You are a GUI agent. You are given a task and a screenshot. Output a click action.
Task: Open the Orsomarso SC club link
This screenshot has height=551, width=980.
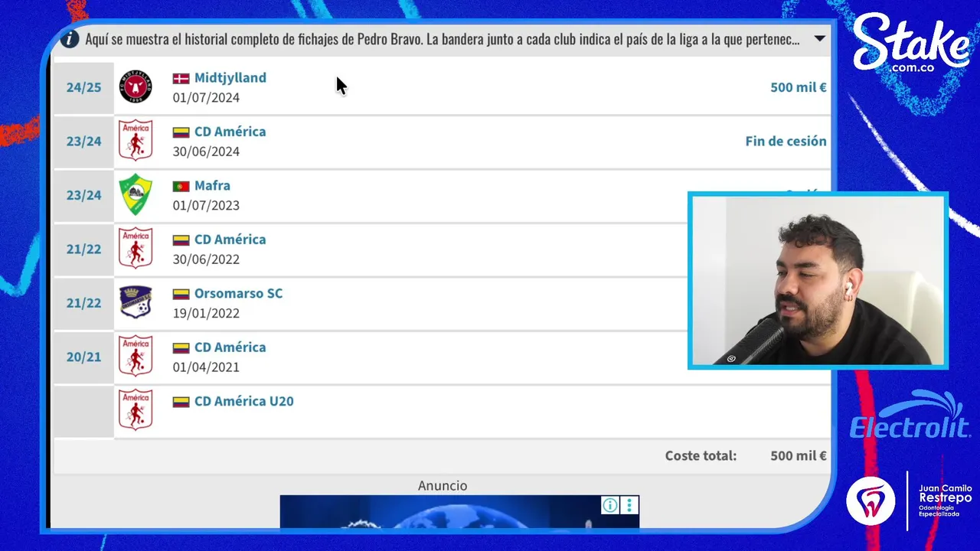coord(239,293)
